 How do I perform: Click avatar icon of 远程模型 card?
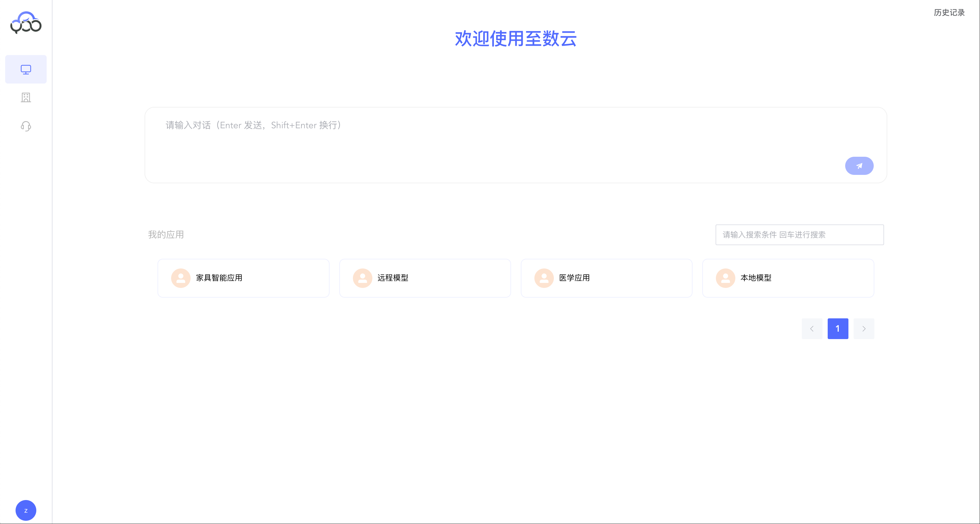[362, 278]
